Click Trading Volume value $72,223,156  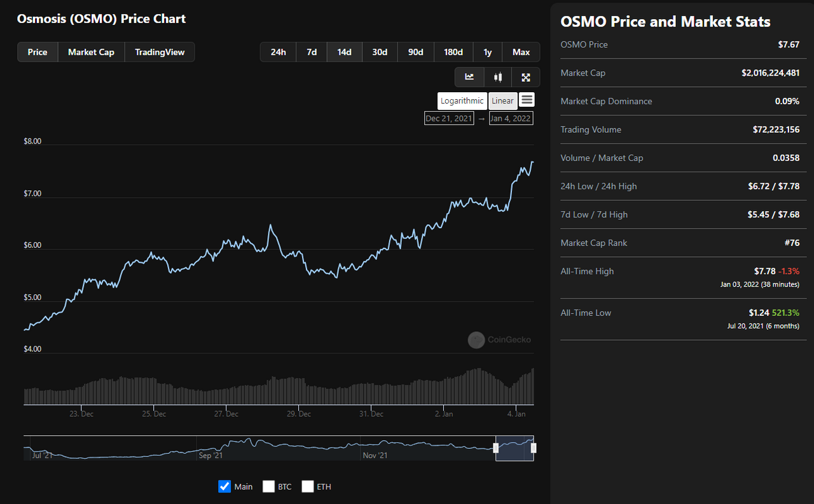click(x=776, y=130)
